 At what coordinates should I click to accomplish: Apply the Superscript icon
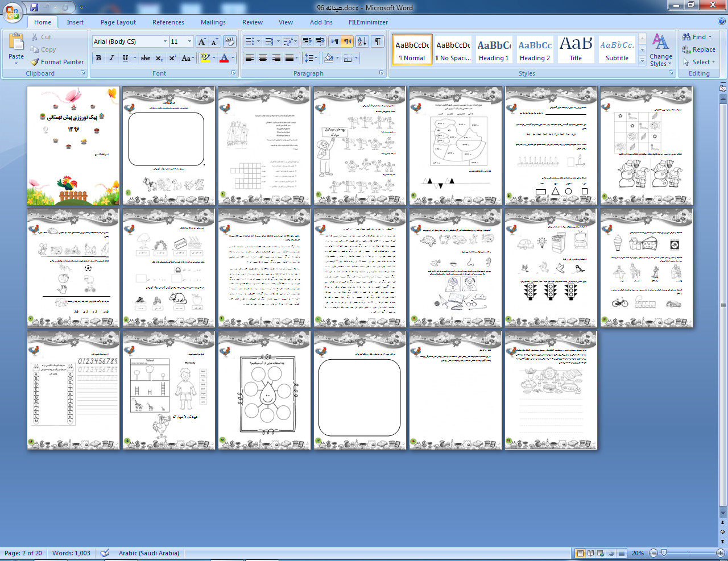172,58
